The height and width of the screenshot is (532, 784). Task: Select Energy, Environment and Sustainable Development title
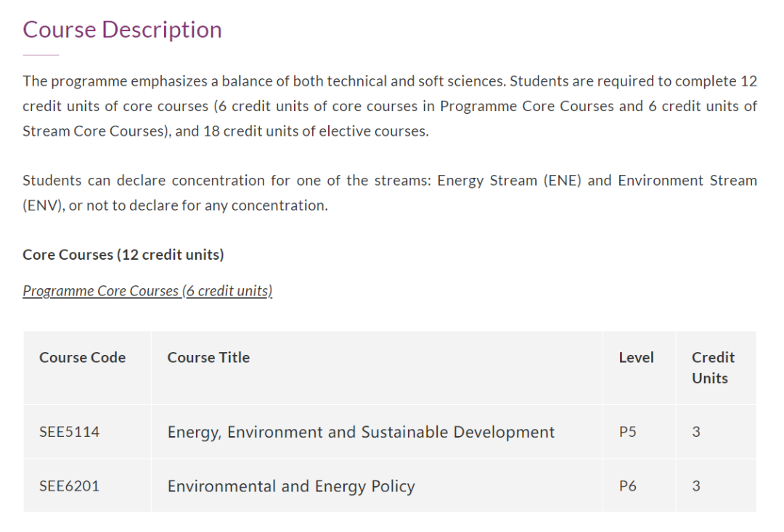point(361,432)
